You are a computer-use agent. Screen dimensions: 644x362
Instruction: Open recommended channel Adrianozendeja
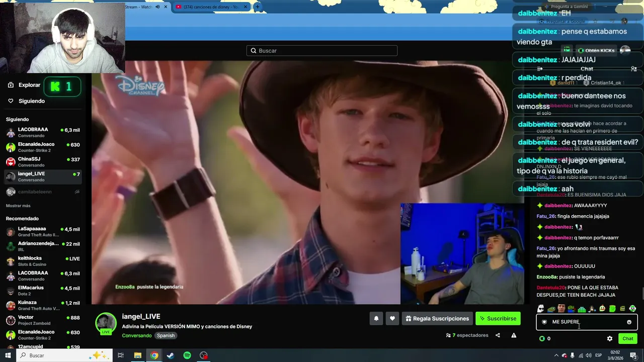43,246
